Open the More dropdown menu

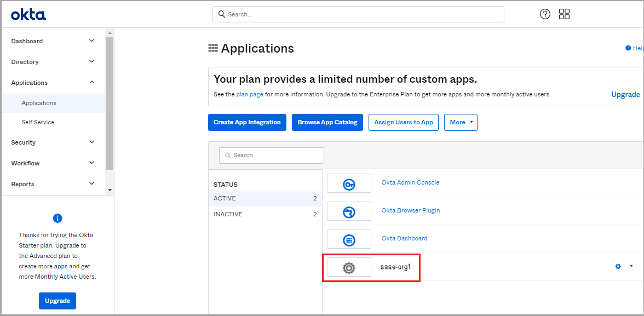click(x=461, y=122)
